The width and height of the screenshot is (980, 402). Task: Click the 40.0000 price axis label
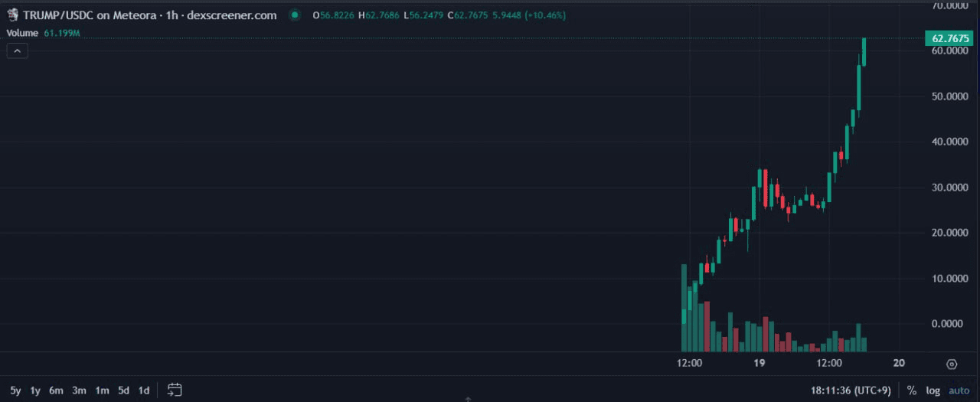tap(952, 142)
